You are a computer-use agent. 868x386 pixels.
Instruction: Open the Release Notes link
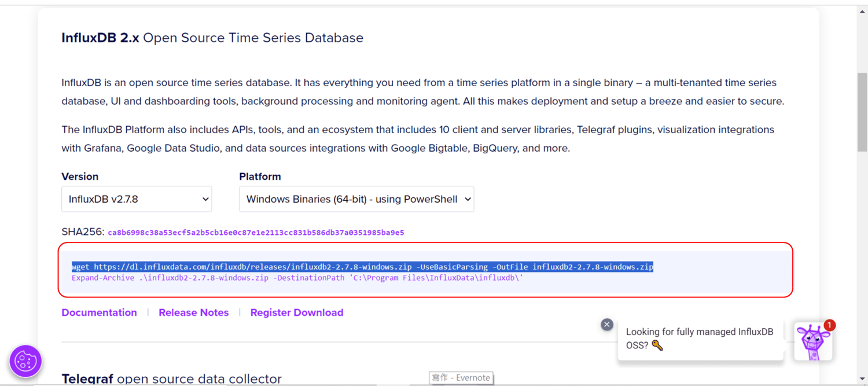pos(194,313)
